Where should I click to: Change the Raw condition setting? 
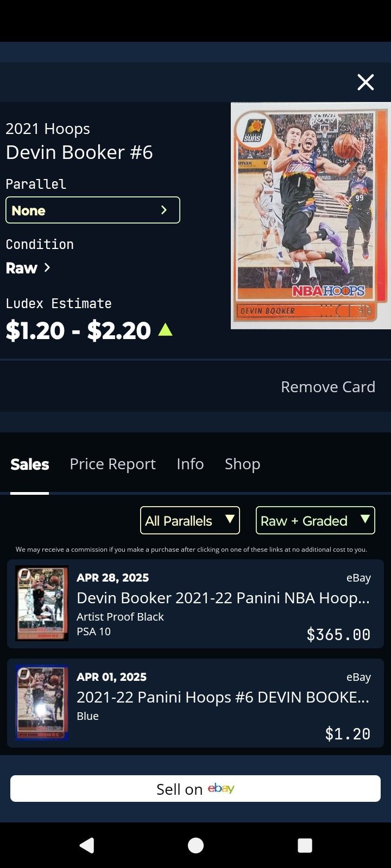(28, 268)
